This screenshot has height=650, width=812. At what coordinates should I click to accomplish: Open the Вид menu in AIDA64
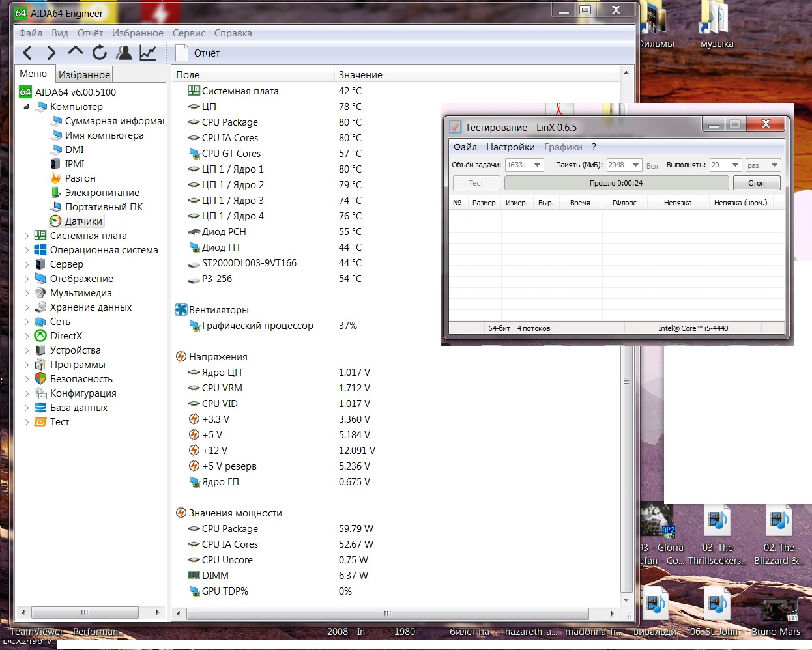(60, 33)
